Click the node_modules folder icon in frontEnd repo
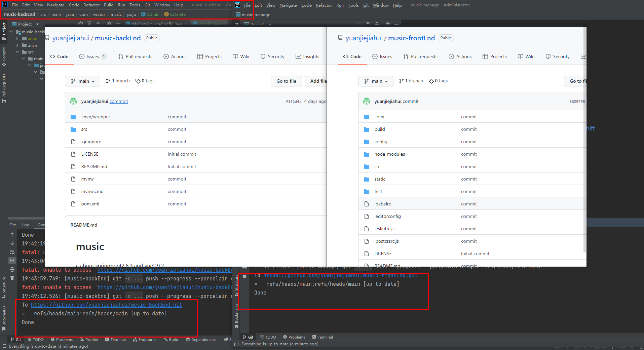Viewport: 644px width, 350px height. [x=367, y=154]
